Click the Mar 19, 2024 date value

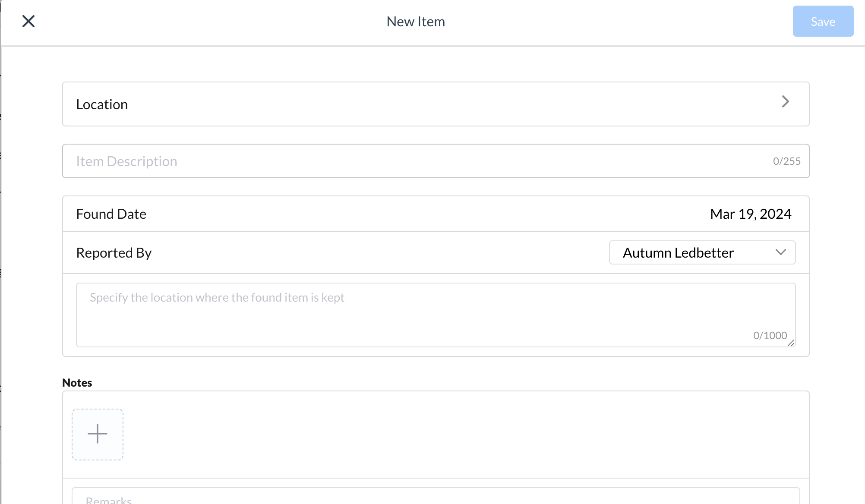750,214
